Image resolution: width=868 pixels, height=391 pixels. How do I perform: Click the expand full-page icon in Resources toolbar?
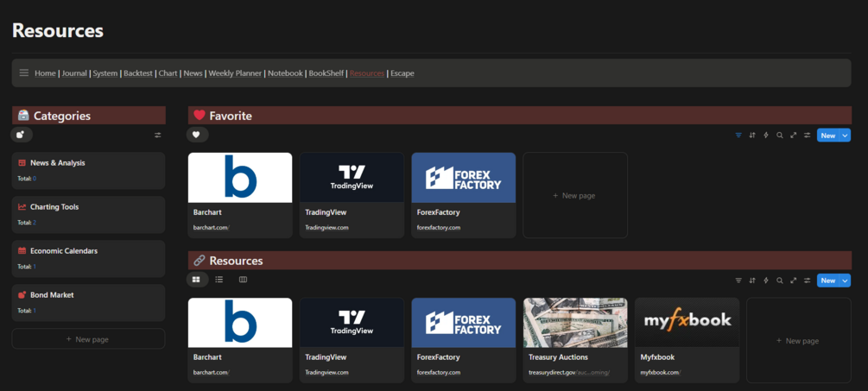pos(793,281)
